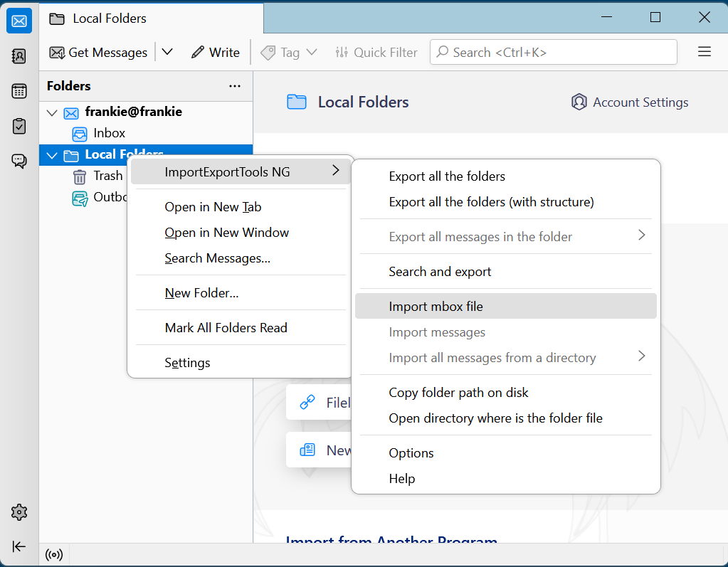
Task: Choose Open in New Window
Action: coord(241,233)
